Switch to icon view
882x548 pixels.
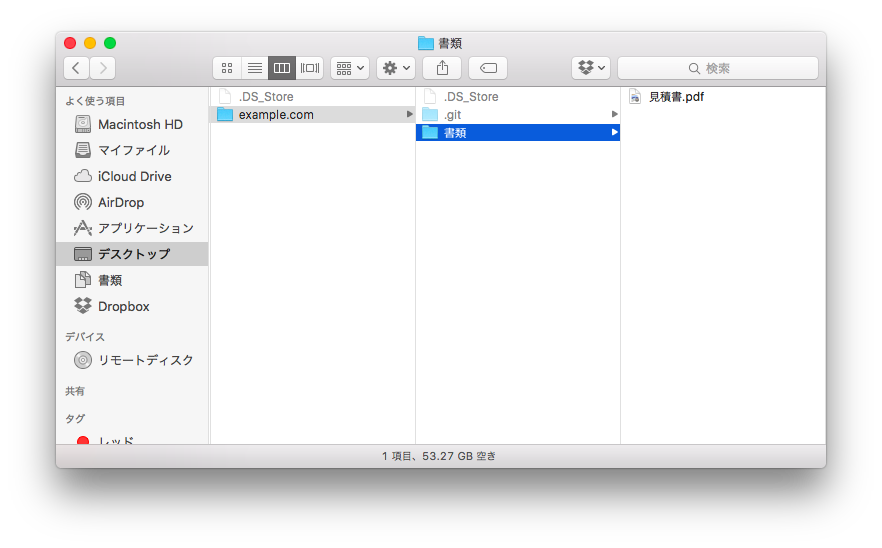[x=227, y=68]
